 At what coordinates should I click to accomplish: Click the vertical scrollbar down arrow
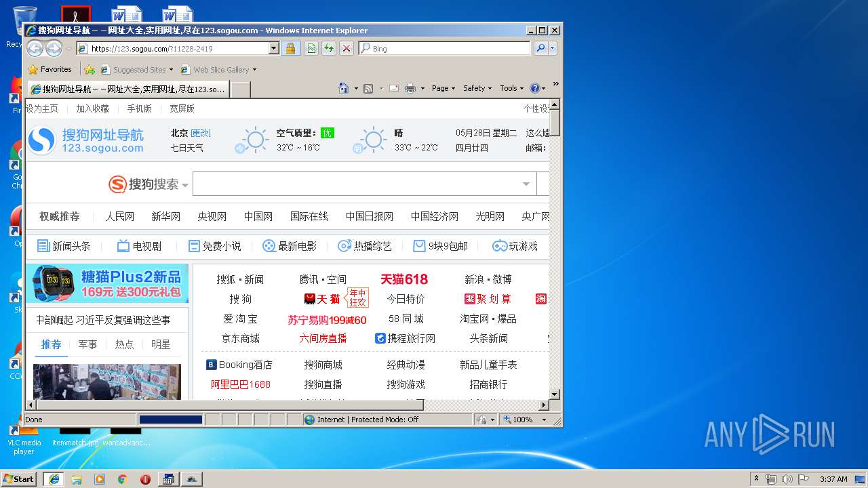(554, 394)
